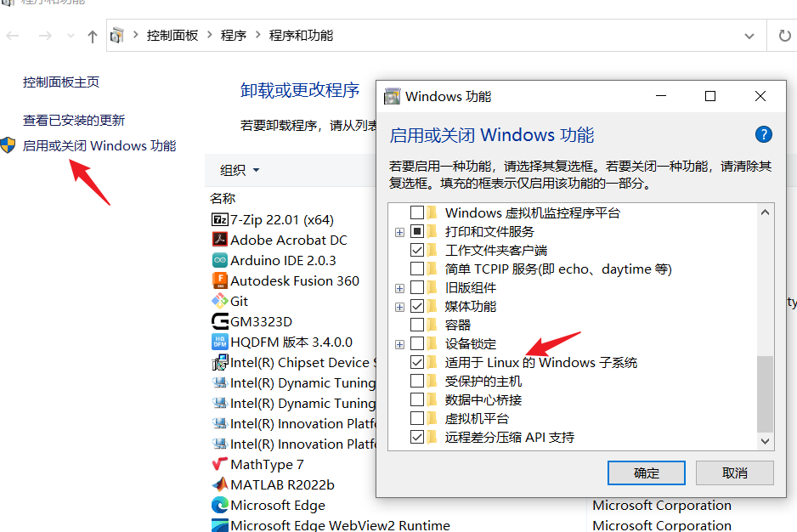Expand the 设备锁定 tree node

[399, 344]
